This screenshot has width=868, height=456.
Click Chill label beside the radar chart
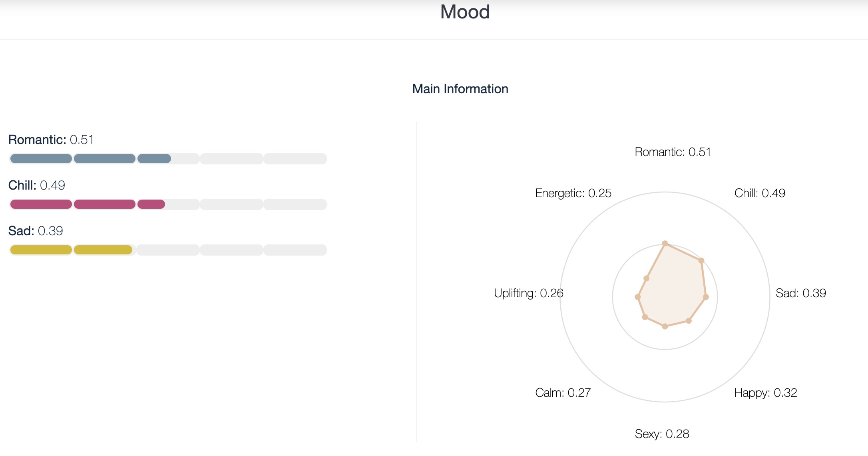[x=759, y=193]
